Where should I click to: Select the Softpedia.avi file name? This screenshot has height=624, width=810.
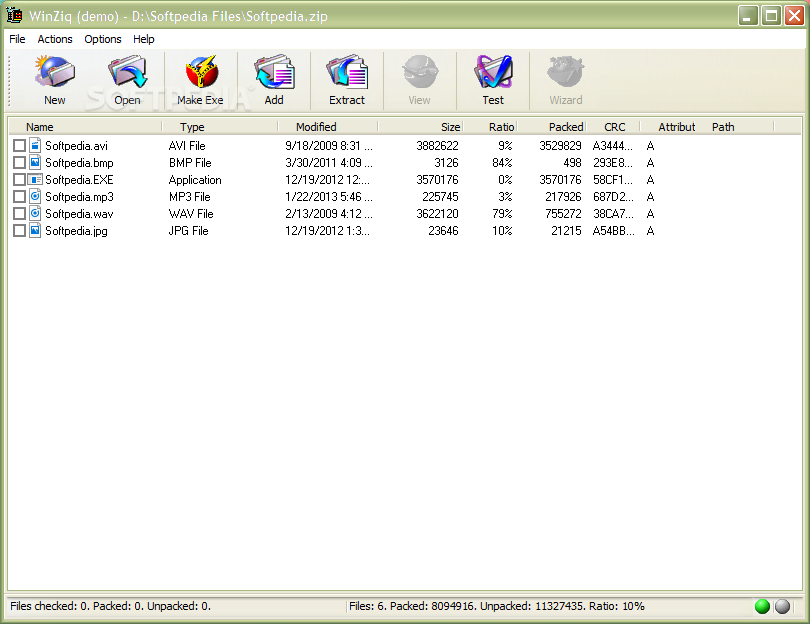tap(76, 146)
